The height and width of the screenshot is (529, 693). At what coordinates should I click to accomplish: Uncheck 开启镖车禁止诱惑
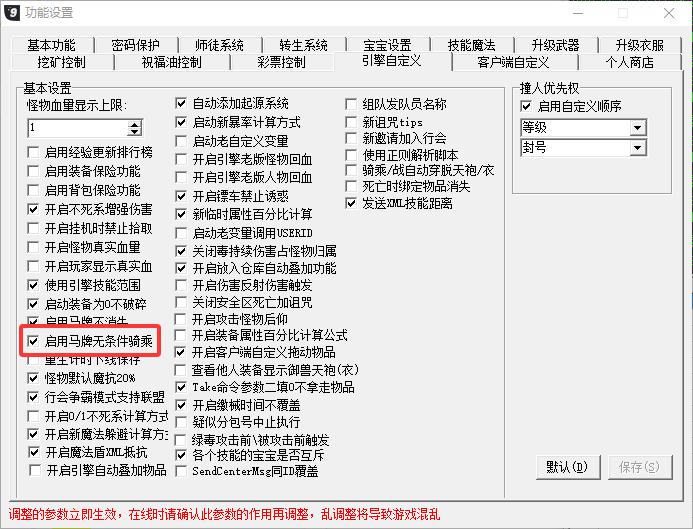tap(181, 196)
